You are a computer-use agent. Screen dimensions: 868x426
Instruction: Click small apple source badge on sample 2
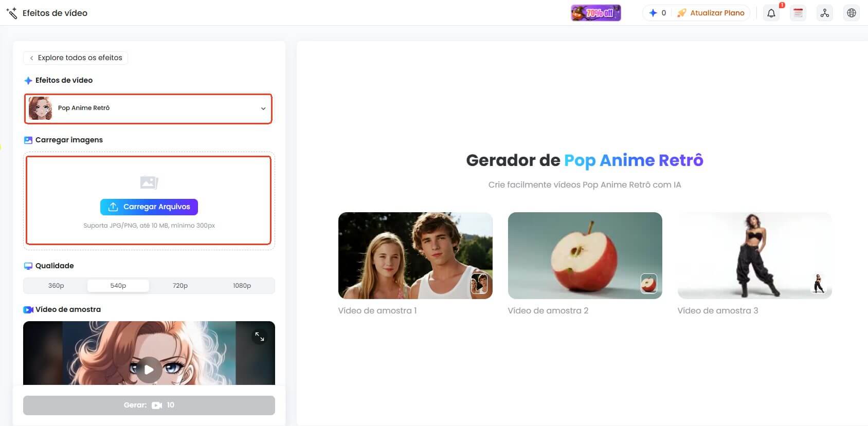coord(649,284)
